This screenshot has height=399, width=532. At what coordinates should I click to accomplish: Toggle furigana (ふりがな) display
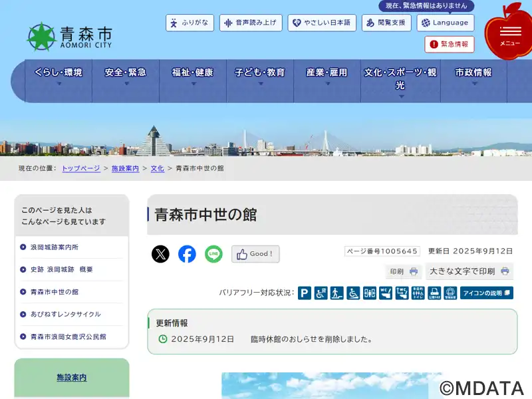[x=190, y=23]
